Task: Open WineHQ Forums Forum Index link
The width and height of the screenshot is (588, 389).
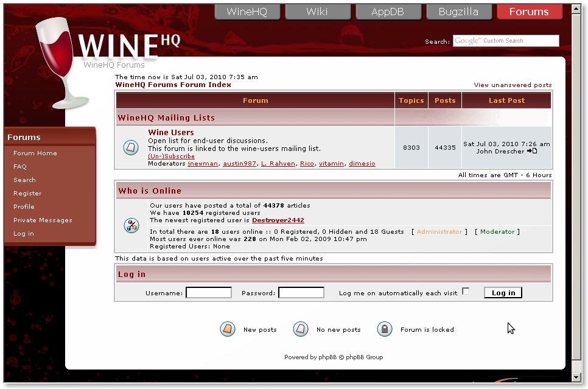Action: (x=173, y=85)
